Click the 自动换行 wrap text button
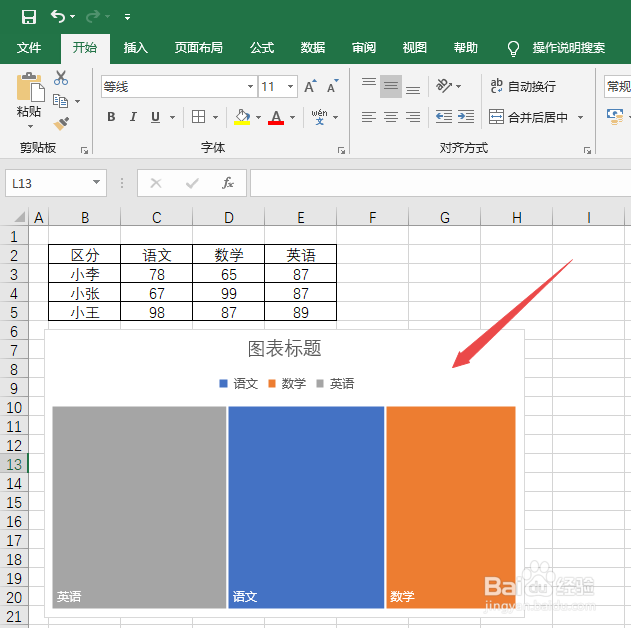The width and height of the screenshot is (631, 628). (523, 86)
